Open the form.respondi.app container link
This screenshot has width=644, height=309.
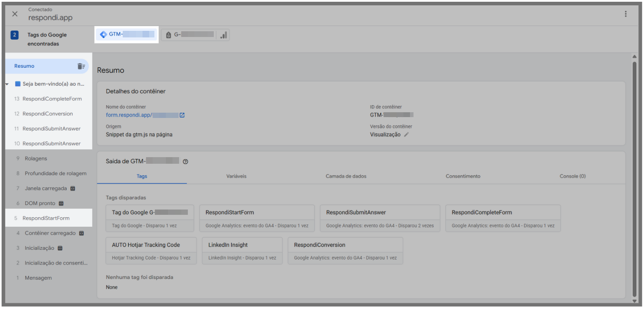(x=142, y=115)
